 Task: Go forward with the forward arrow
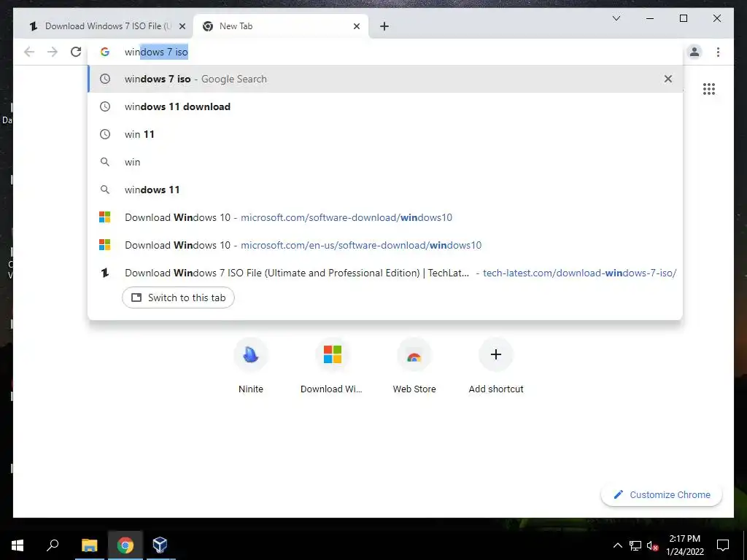53,52
